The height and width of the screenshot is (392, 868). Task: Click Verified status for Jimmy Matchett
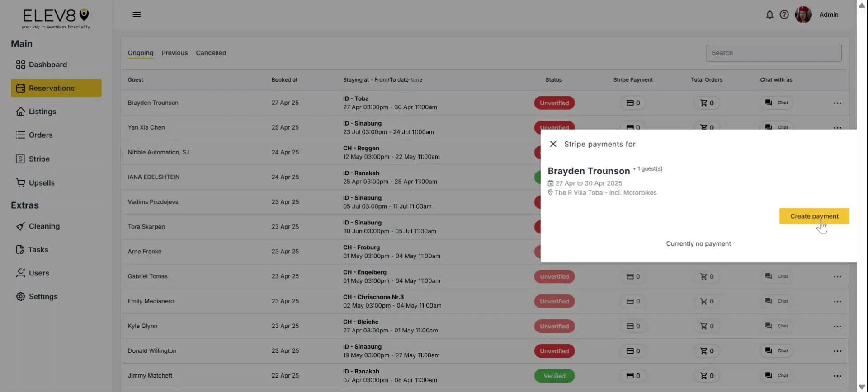[554, 376]
